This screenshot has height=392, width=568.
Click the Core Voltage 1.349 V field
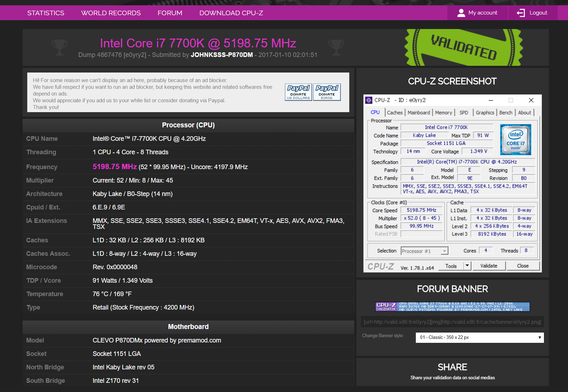[x=478, y=151]
